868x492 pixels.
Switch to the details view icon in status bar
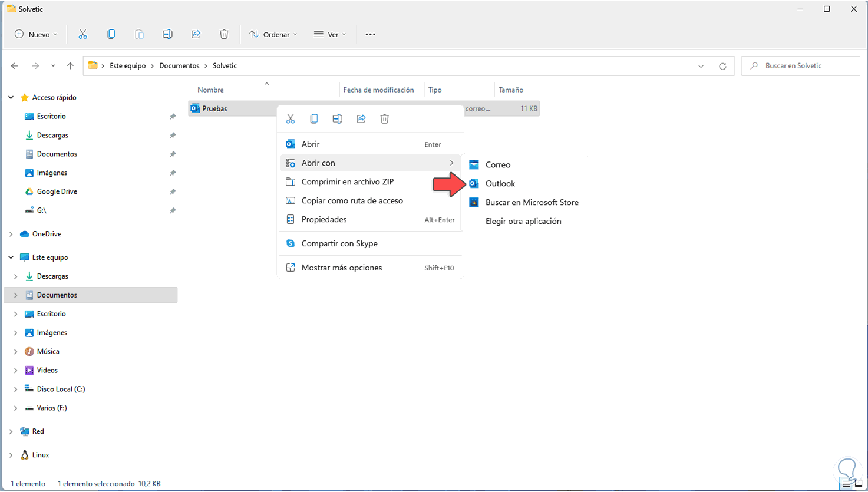pyautogui.click(x=847, y=484)
